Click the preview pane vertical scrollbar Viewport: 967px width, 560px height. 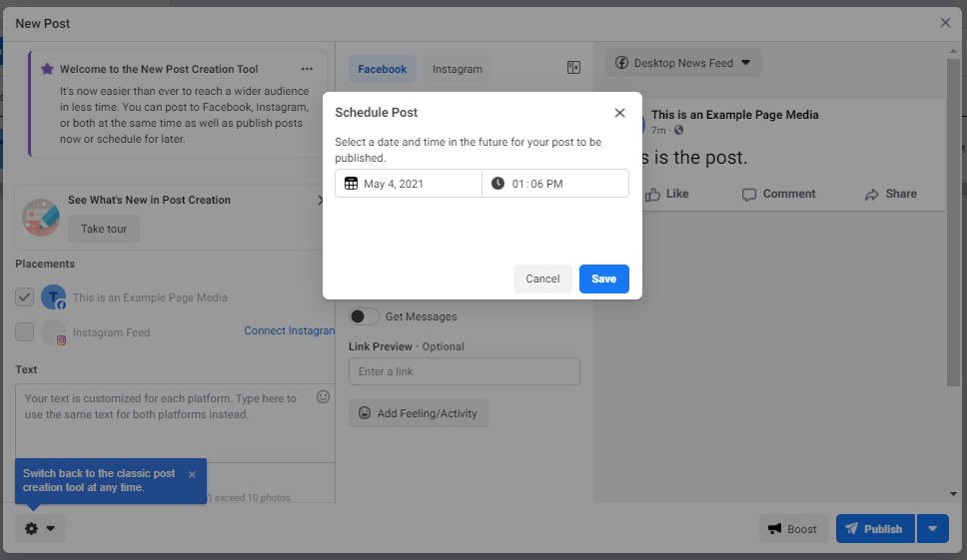pos(953,222)
